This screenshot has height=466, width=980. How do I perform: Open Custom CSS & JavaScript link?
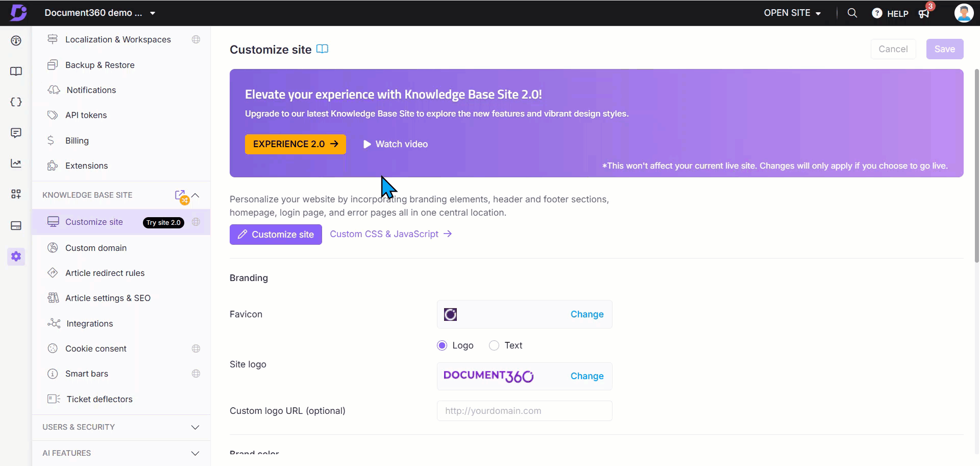[391, 234]
